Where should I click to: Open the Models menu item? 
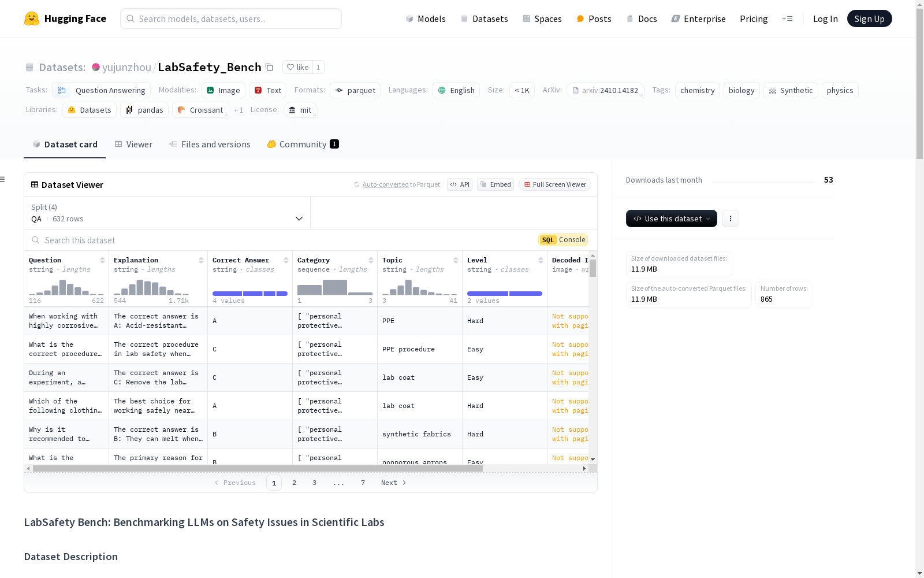[426, 18]
